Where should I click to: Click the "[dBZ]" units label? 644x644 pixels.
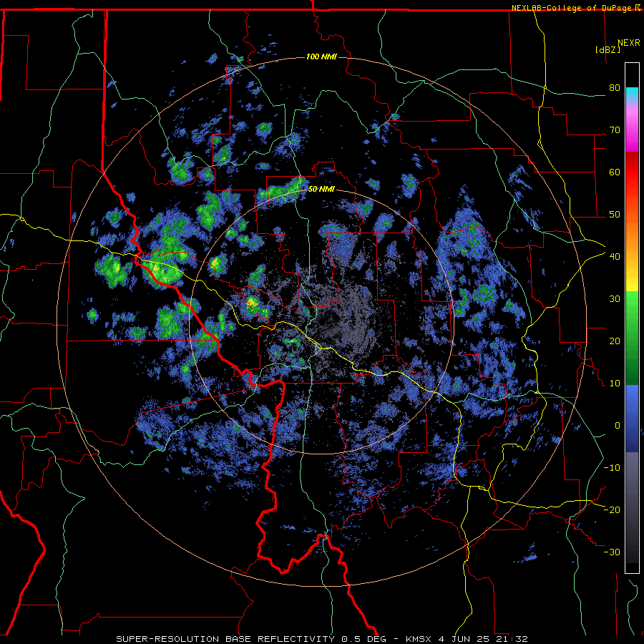608,49
